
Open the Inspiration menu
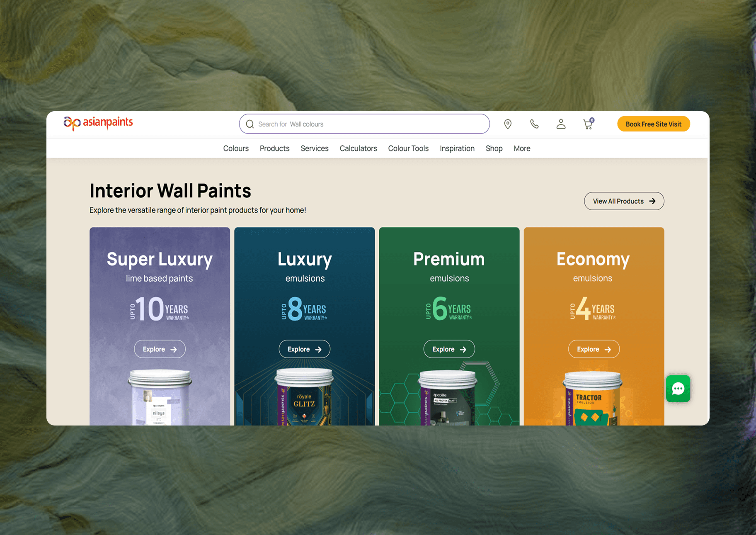[x=457, y=148]
